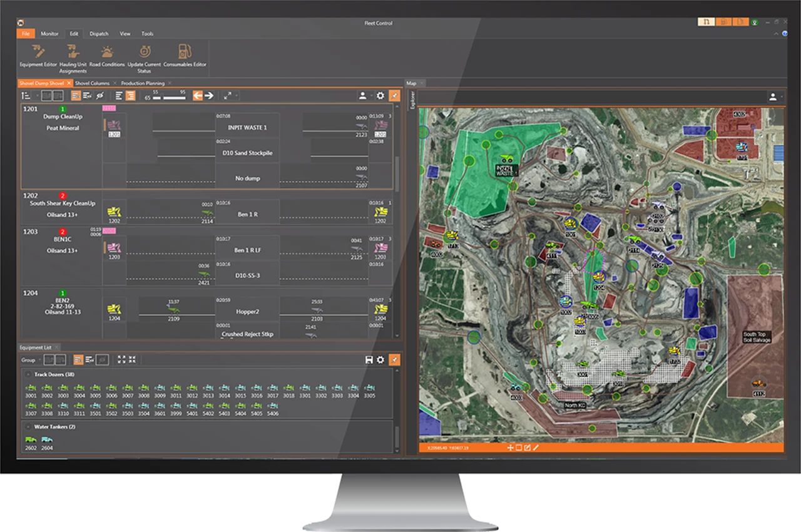Open settings gear in Shovel Dump Shovel panel
The width and height of the screenshot is (801, 532).
[x=380, y=96]
